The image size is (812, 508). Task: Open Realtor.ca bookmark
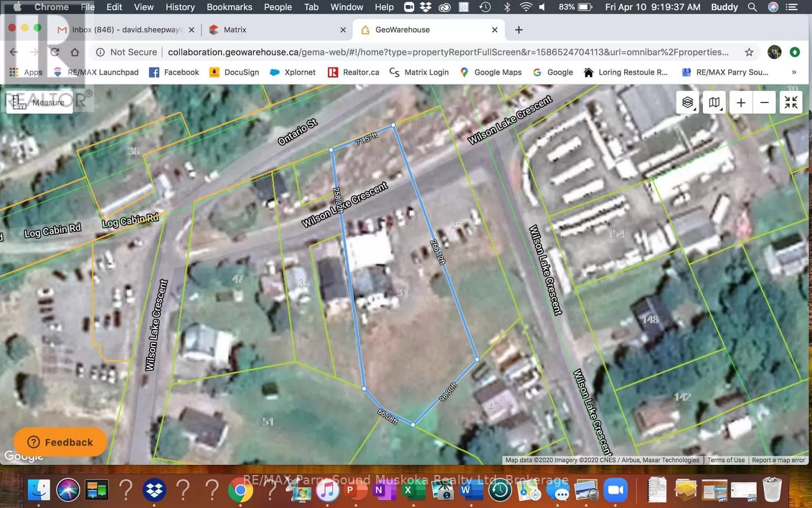(354, 72)
